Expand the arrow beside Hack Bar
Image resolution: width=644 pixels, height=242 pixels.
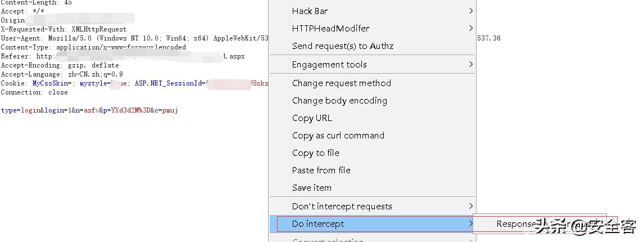tap(471, 11)
